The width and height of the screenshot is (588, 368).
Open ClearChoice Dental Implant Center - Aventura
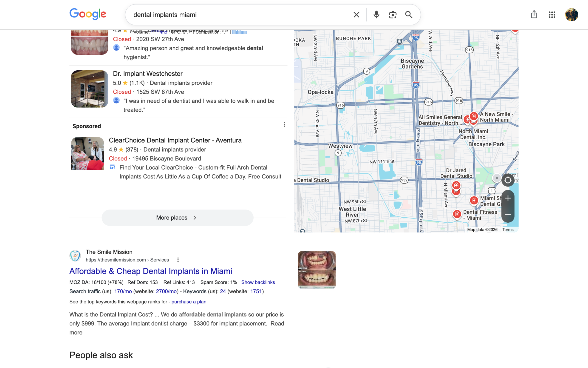(175, 140)
